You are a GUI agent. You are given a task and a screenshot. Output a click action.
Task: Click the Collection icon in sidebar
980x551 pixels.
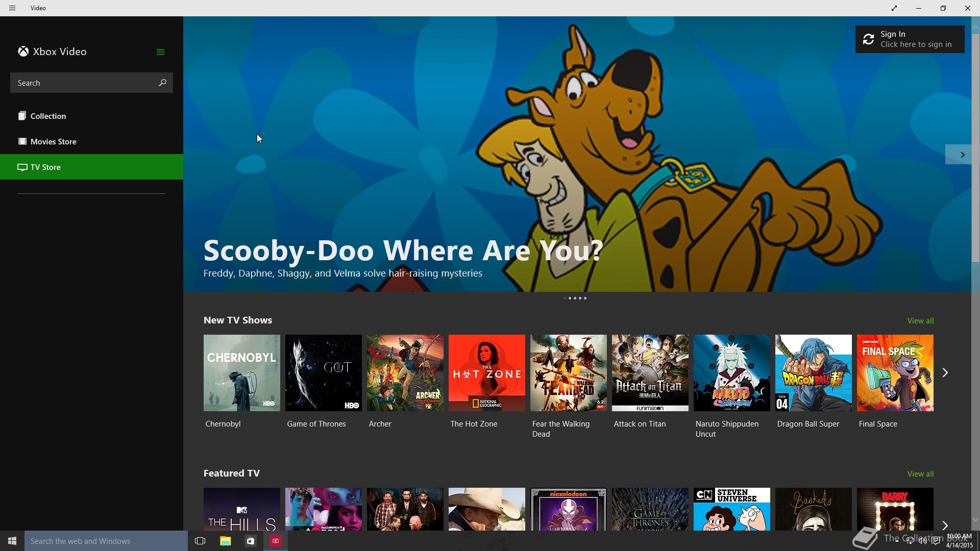pyautogui.click(x=22, y=116)
